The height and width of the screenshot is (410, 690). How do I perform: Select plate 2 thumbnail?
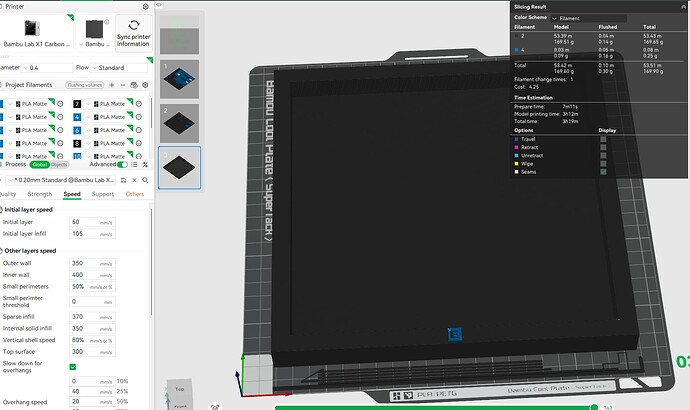coord(180,123)
